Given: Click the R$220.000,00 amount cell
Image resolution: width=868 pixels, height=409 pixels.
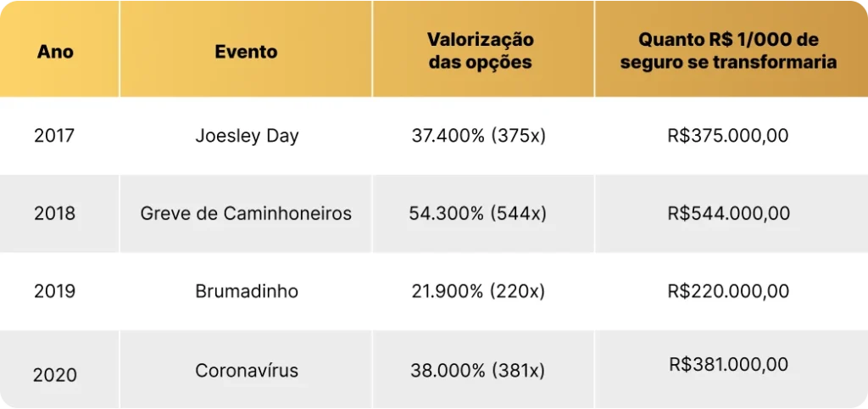Looking at the screenshot, I should coord(729,292).
